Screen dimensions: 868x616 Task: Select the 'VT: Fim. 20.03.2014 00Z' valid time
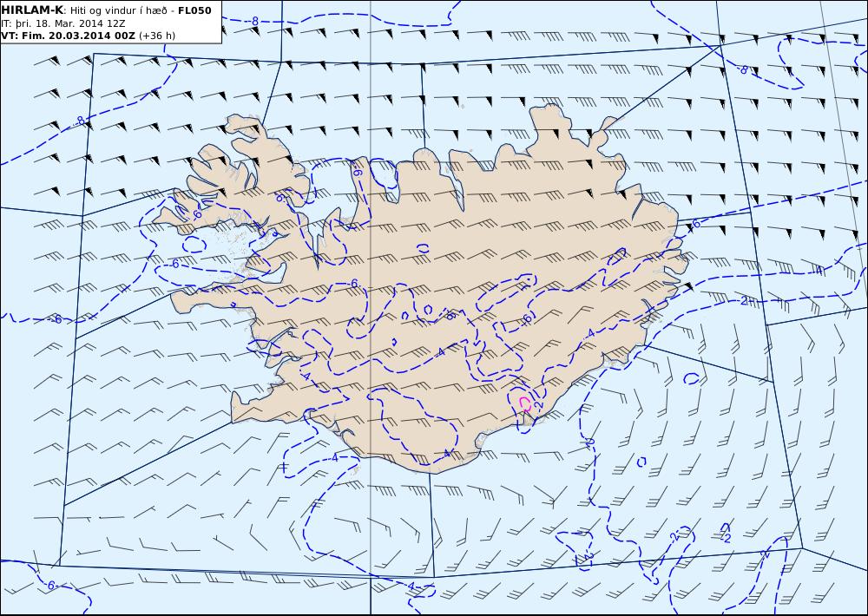click(69, 36)
